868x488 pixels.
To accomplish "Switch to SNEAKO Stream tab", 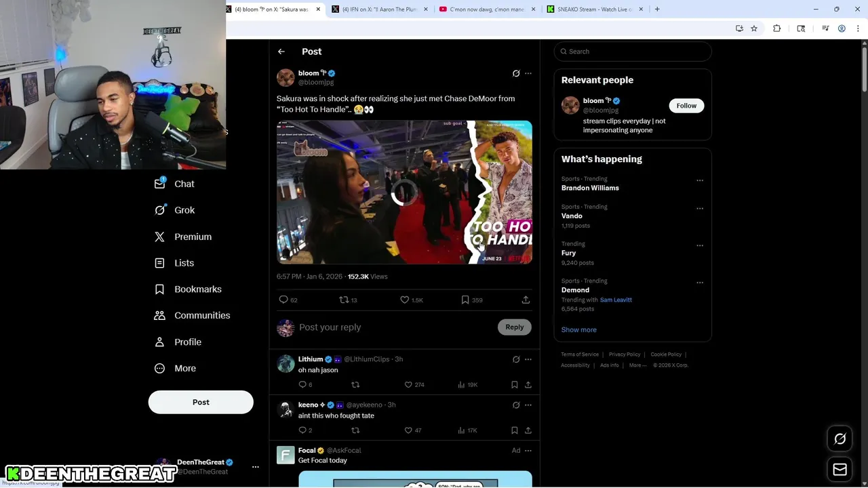I will pyautogui.click(x=594, y=9).
